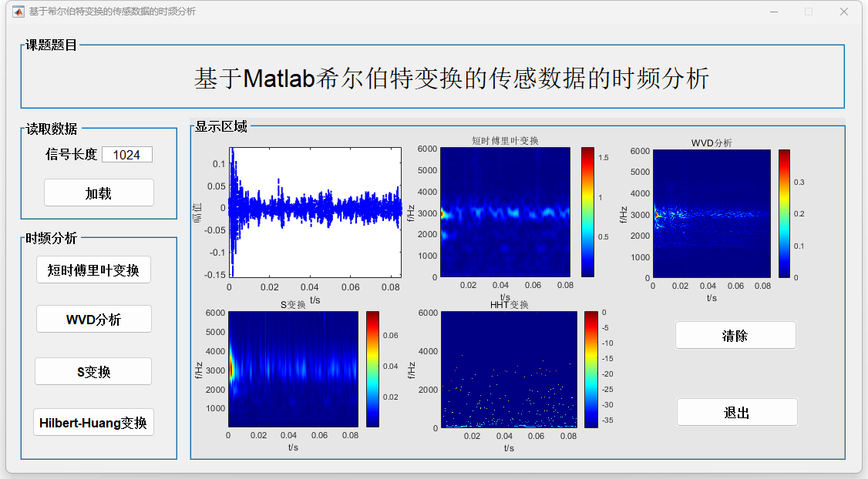868x479 pixels.
Task: Click the 清除 clear button
Action: 735,335
